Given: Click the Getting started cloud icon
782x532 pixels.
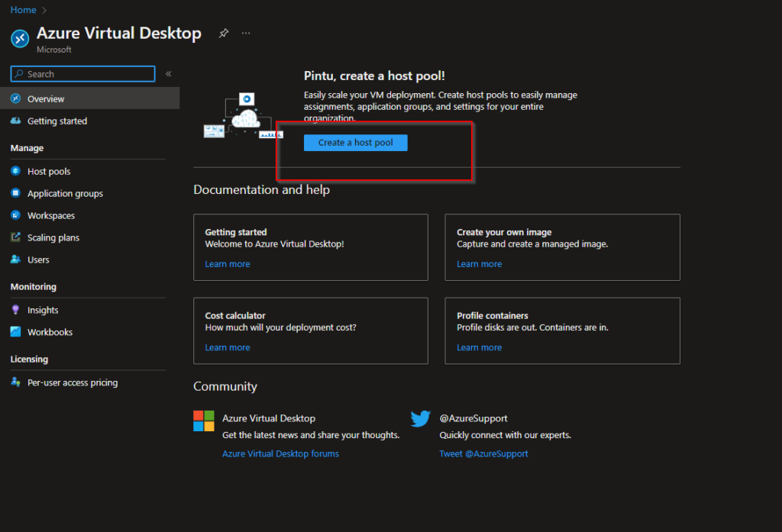Looking at the screenshot, I should tap(15, 121).
